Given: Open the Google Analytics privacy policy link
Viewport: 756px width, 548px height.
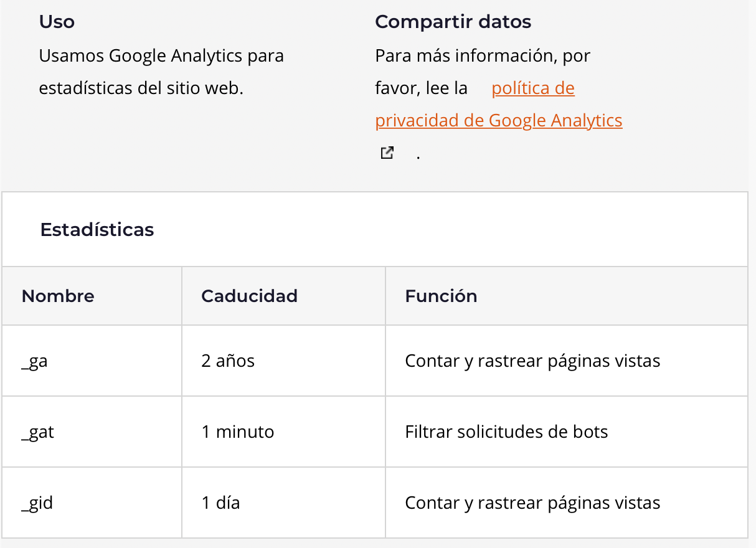Looking at the screenshot, I should (x=498, y=120).
